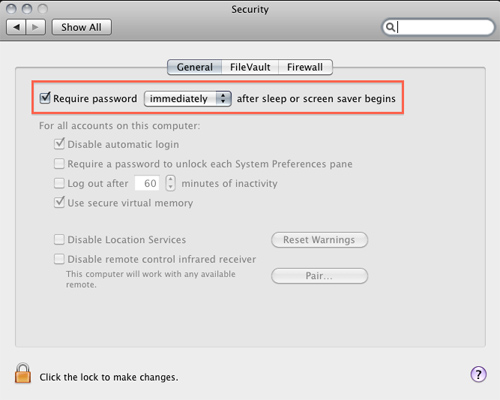This screenshot has height=400, width=500.
Task: Click the Reset Warnings button
Action: pyautogui.click(x=319, y=240)
